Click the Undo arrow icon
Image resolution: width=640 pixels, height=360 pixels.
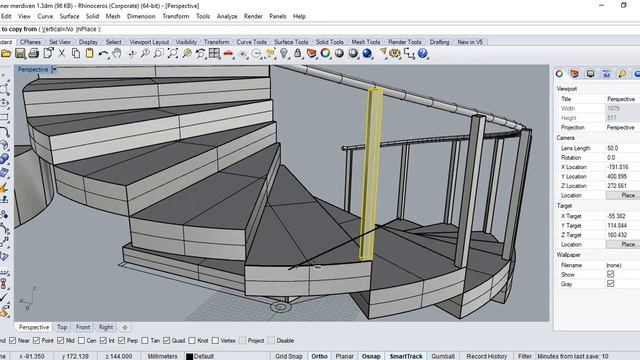[x=103, y=53]
